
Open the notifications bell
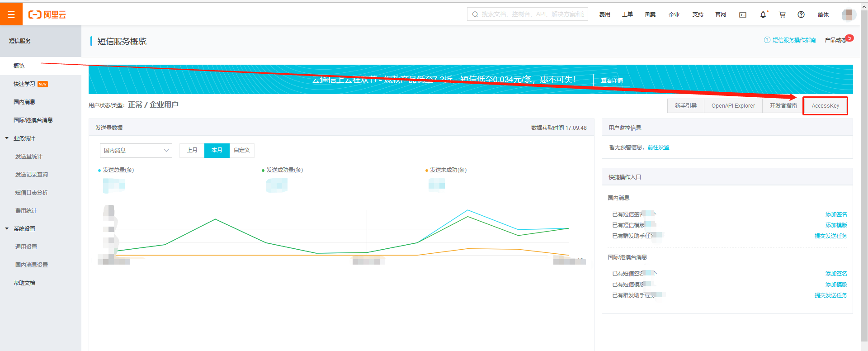[763, 14]
